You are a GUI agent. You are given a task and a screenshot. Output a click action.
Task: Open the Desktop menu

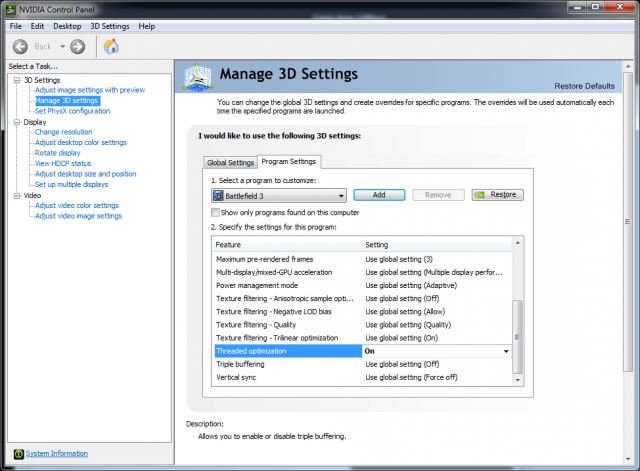[x=67, y=26]
